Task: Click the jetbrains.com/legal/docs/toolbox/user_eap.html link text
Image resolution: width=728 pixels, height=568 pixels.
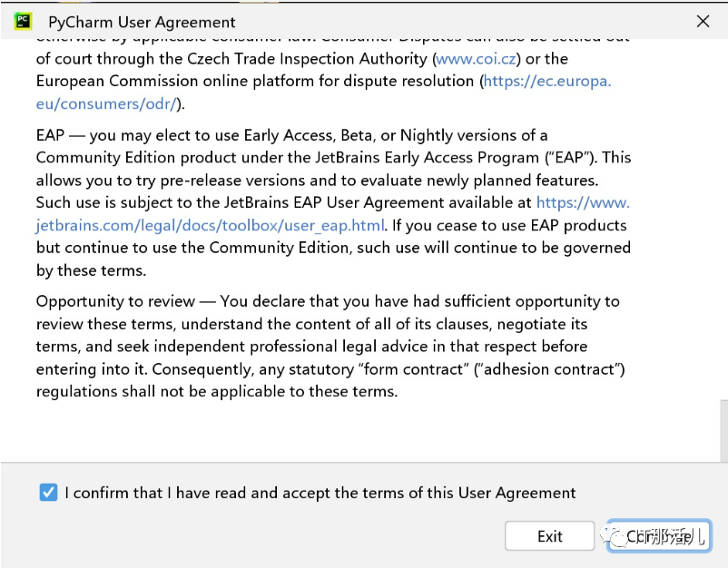Action: pos(211,225)
